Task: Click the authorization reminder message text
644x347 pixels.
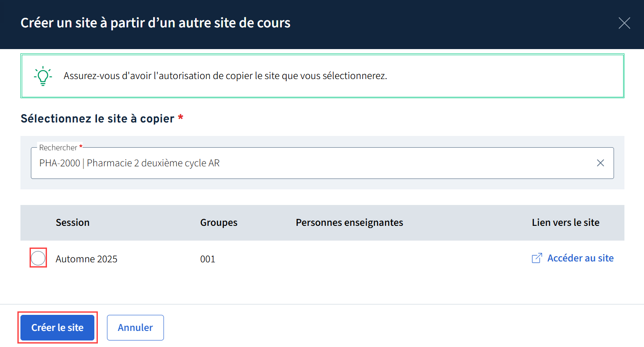Action: click(x=225, y=76)
